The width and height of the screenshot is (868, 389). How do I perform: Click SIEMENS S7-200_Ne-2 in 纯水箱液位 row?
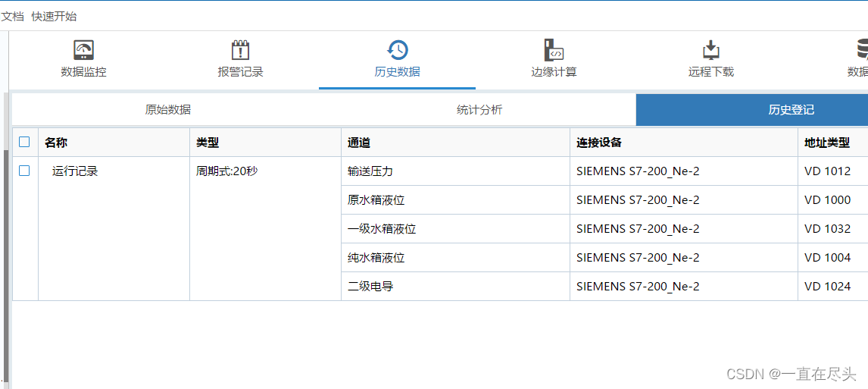pyautogui.click(x=684, y=258)
